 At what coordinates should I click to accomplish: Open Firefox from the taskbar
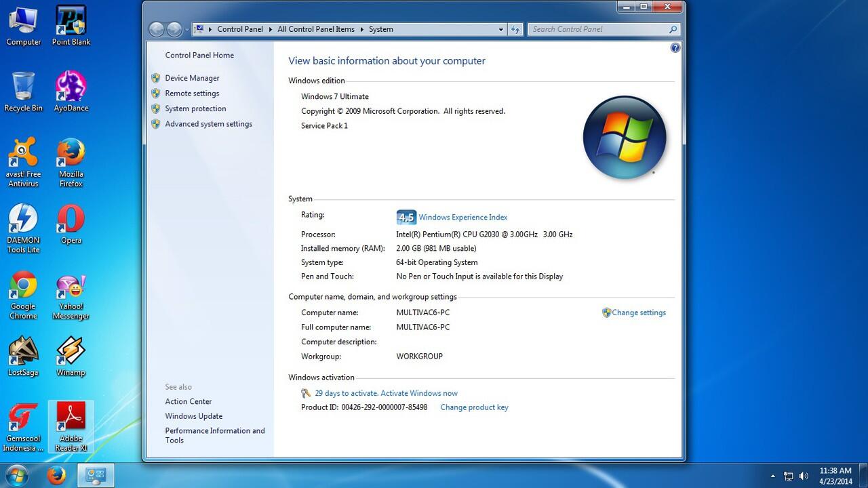tap(56, 475)
